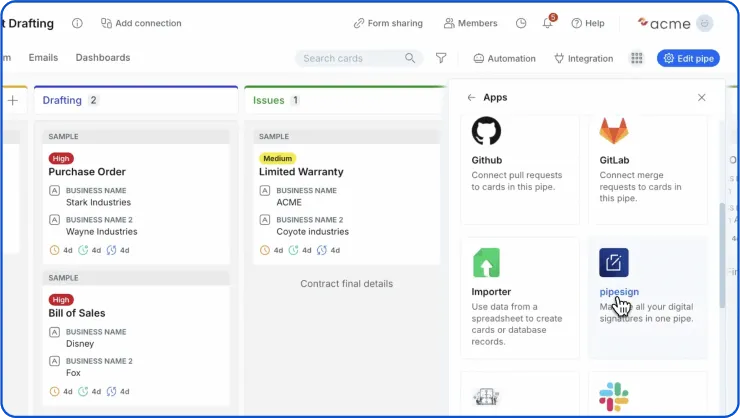
Task: Open notifications bell with badge
Action: 548,22
